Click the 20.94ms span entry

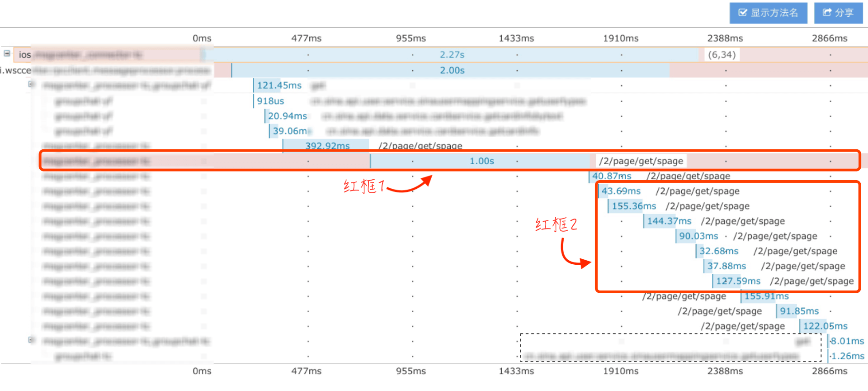pos(286,116)
